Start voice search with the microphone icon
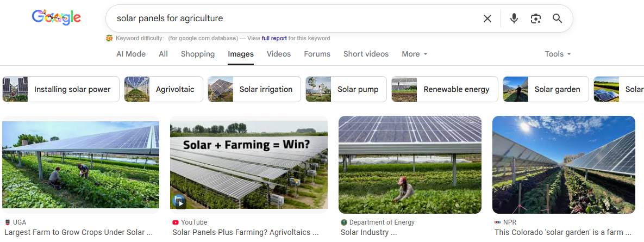The image size is (644, 242). tap(514, 18)
